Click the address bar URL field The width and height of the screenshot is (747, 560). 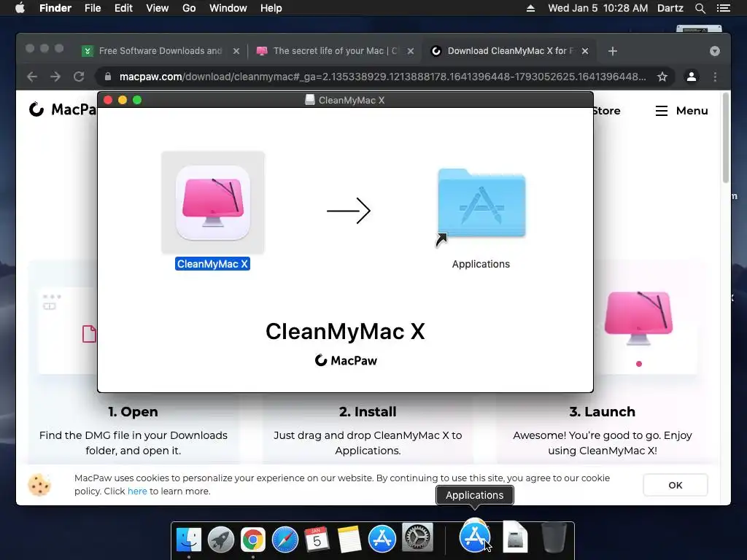[382, 77]
